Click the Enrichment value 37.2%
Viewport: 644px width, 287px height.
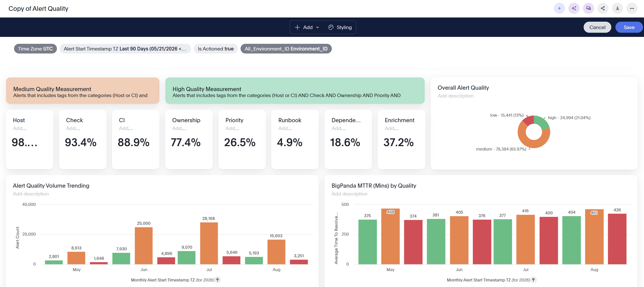coord(399,142)
